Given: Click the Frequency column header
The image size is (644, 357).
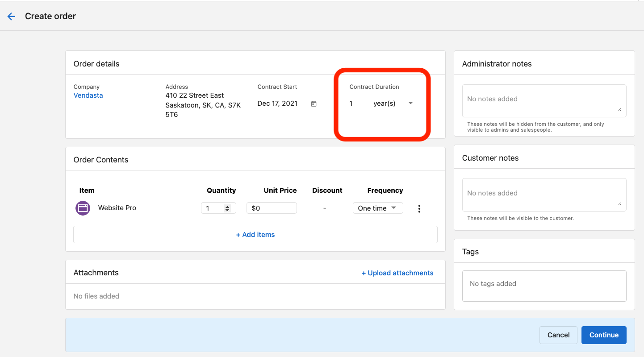Looking at the screenshot, I should coord(385,191).
